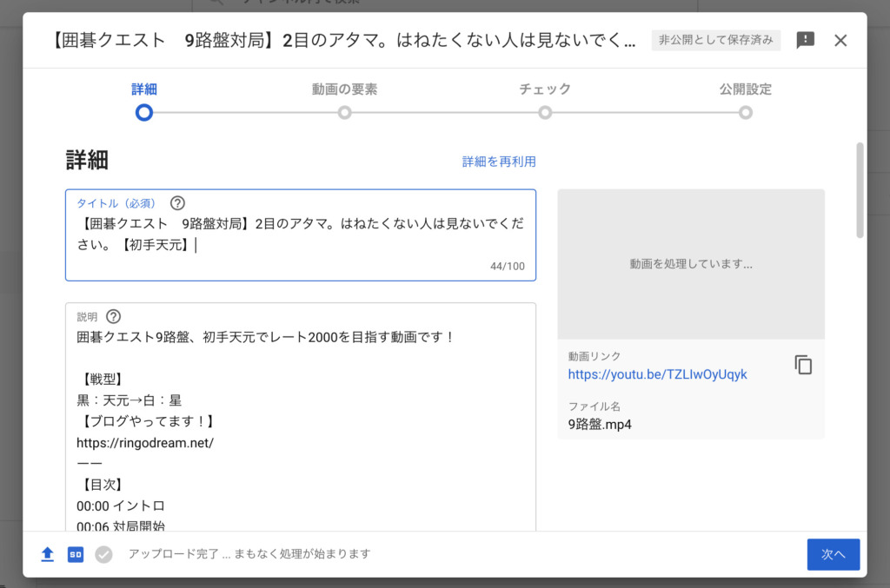The height and width of the screenshot is (588, 890).
Task: Close the upload dialog with X
Action: coord(840,41)
